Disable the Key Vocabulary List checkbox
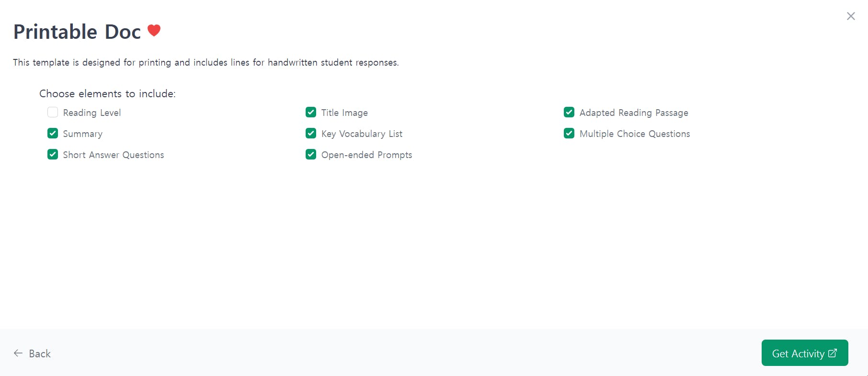868x376 pixels. [x=311, y=133]
